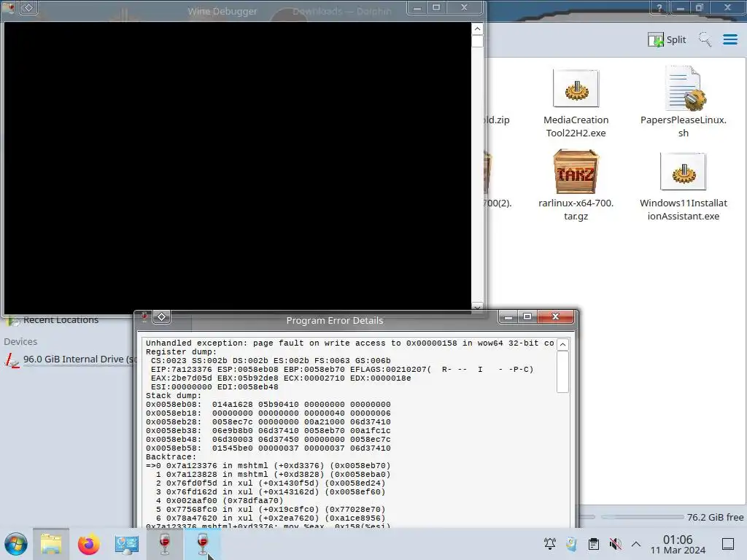This screenshot has width=747, height=560.
Task: Click rarlinux-x64-700.tar.gz file name label
Action: (x=576, y=209)
